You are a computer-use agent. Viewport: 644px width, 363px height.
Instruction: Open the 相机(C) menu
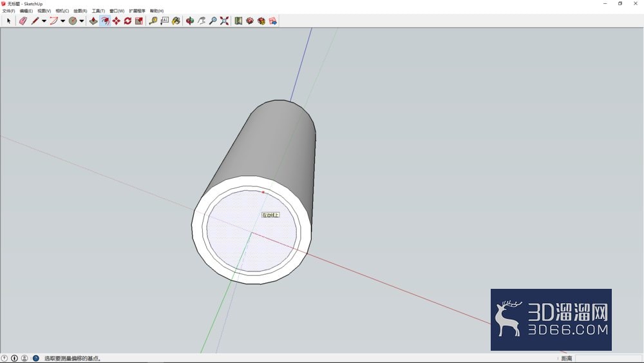coord(62,11)
